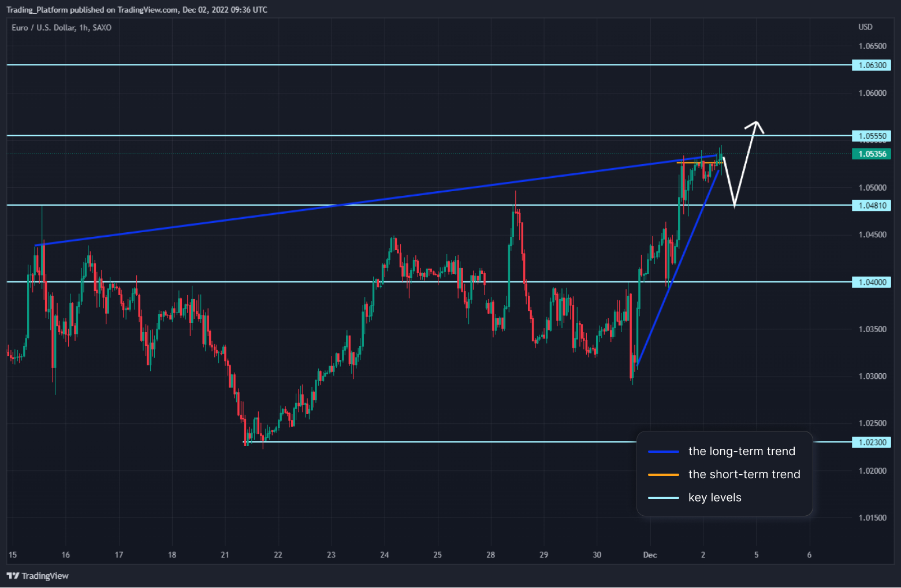
Task: Click the 1.06300 key level price label
Action: coord(872,65)
